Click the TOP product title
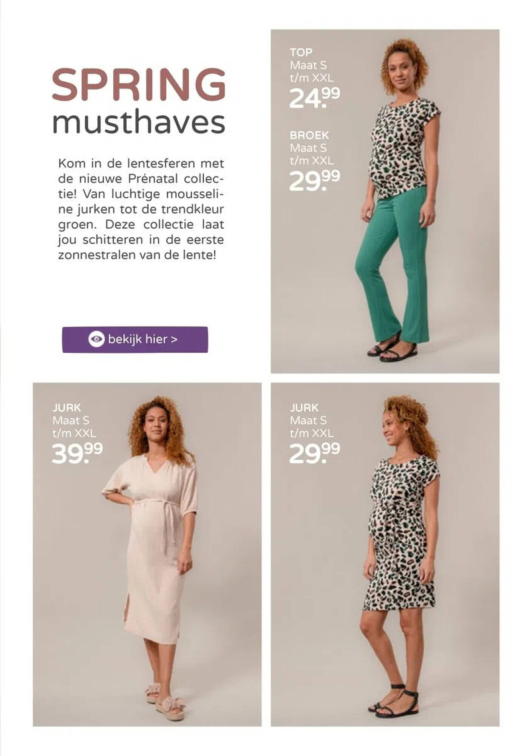 301,52
